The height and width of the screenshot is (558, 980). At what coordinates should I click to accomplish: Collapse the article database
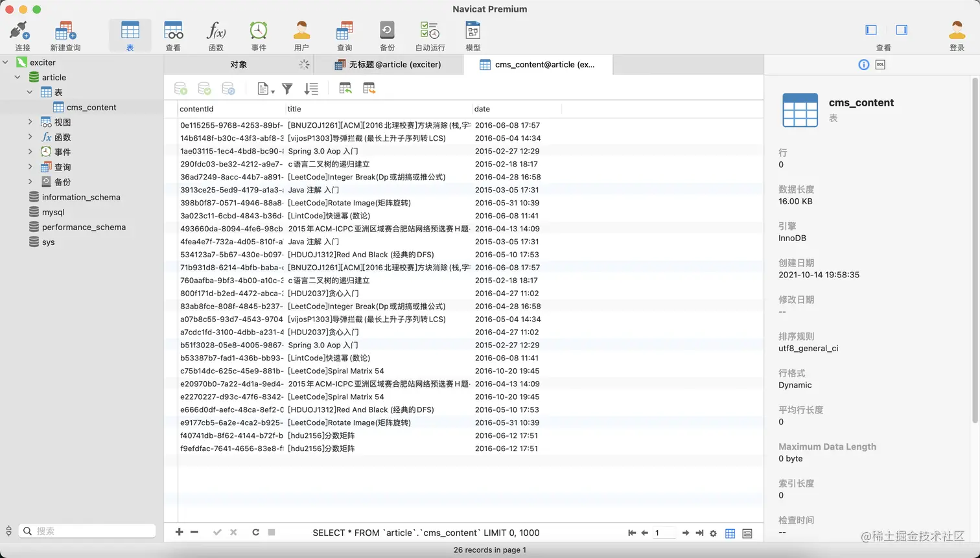tap(17, 77)
